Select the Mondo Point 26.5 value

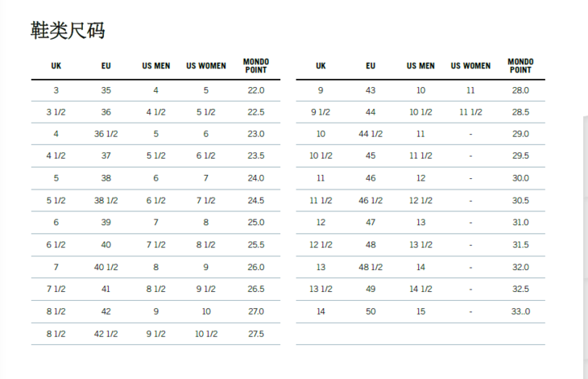pyautogui.click(x=256, y=289)
